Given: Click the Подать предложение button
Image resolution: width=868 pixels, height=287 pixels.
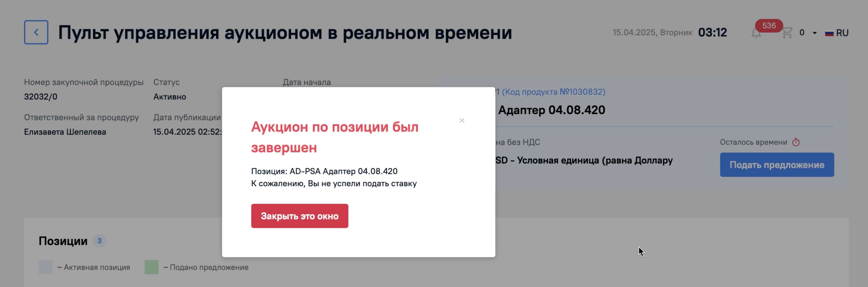Looking at the screenshot, I should tap(777, 165).
